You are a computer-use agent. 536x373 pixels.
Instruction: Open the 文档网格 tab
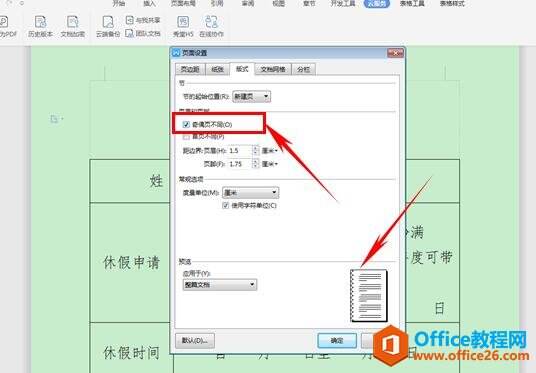click(x=273, y=69)
